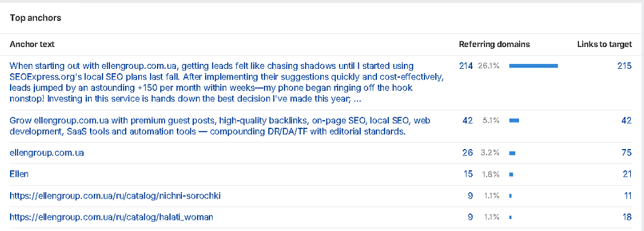Click the 11 links to target value
The image size is (644, 231).
tap(628, 196)
